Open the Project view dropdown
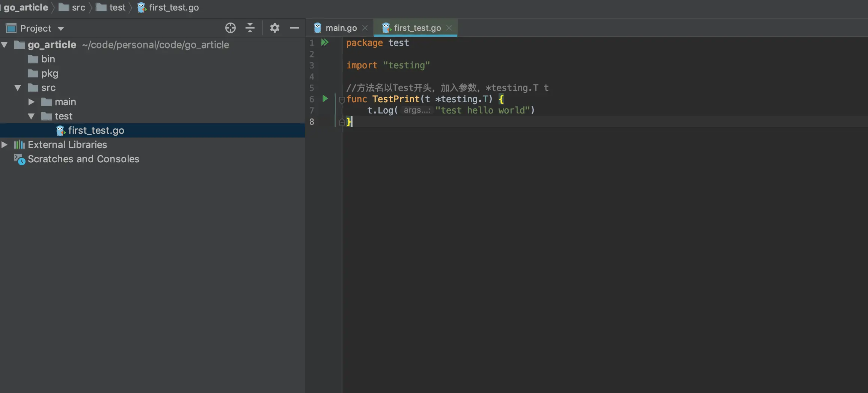This screenshot has height=393, width=868. (61, 29)
